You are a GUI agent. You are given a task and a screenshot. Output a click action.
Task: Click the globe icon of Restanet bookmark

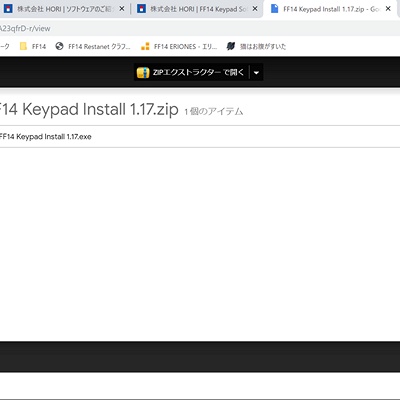coord(59,46)
